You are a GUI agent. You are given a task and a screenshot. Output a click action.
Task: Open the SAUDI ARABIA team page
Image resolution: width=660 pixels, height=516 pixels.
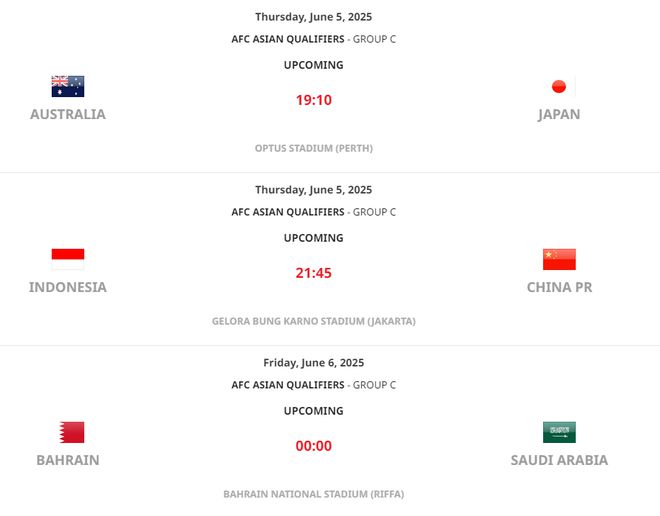click(x=559, y=460)
